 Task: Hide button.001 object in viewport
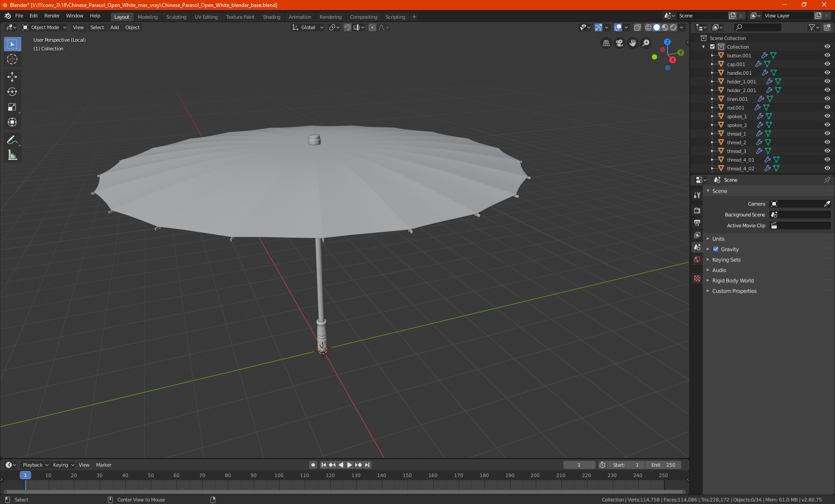827,56
